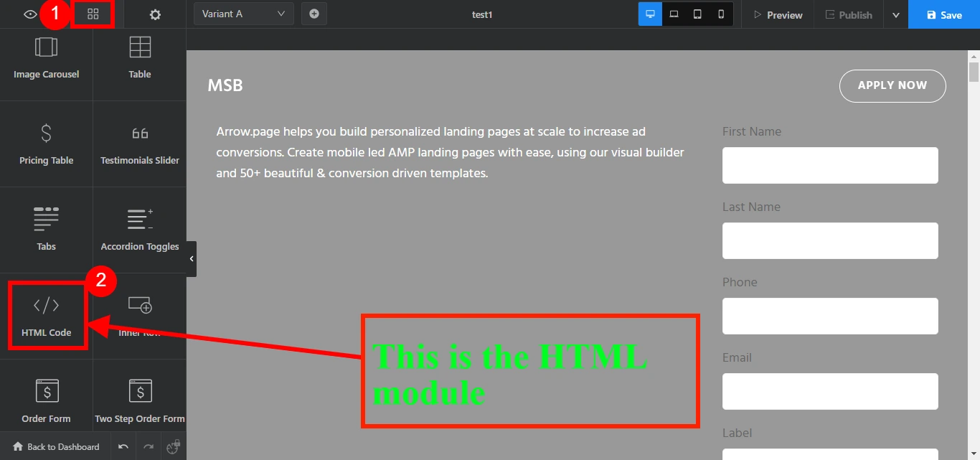Go Back to Dashboard
980x460 pixels.
tap(56, 446)
